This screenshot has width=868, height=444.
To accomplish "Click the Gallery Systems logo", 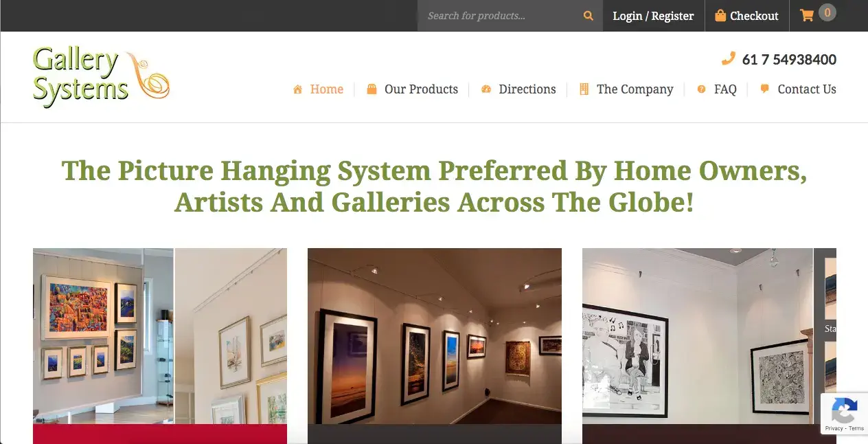I will coord(101,77).
